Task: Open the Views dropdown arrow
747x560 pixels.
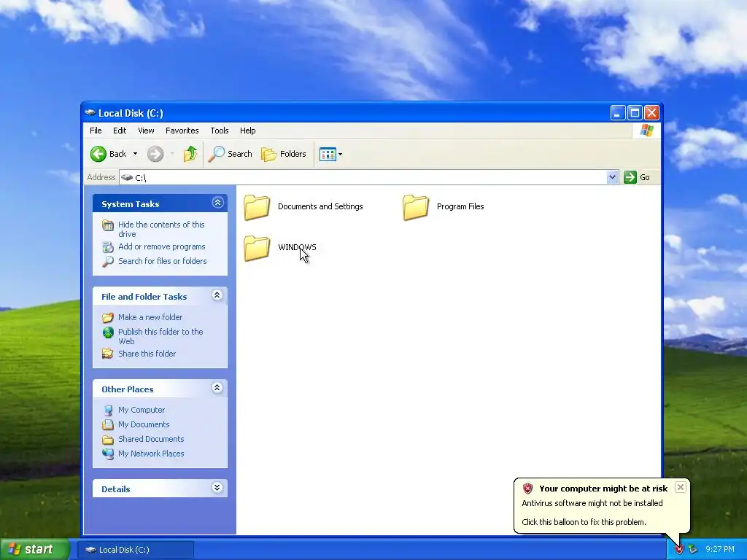Action: [340, 155]
